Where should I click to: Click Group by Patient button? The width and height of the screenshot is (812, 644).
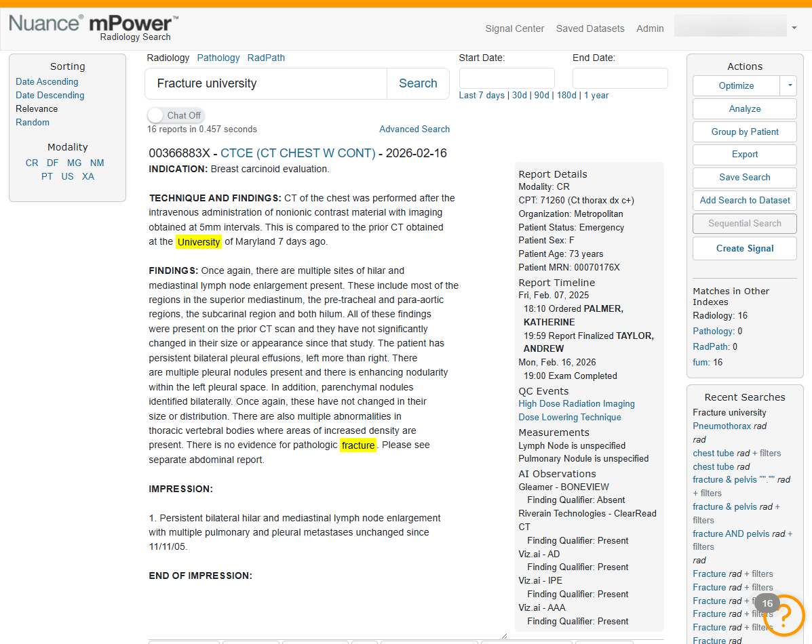coord(745,132)
